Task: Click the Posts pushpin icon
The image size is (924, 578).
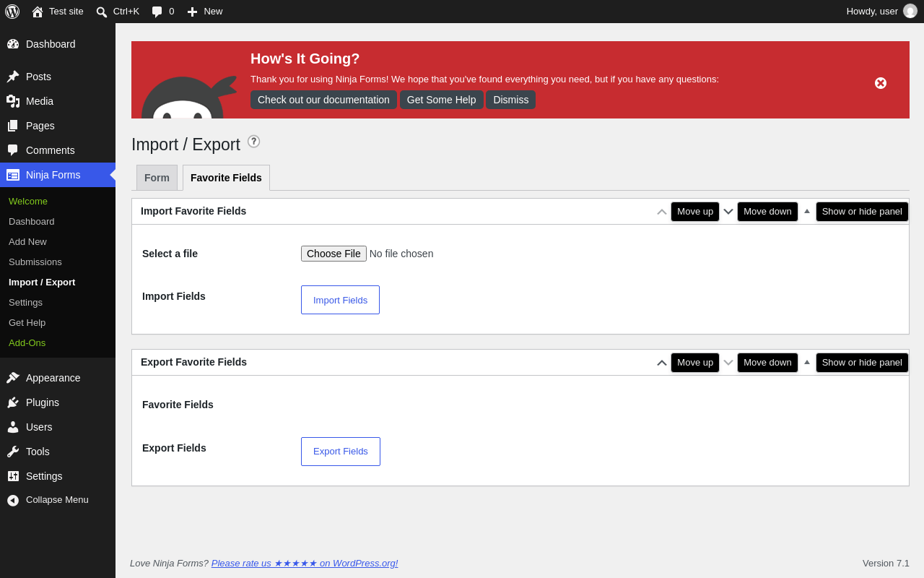Action: [13, 77]
